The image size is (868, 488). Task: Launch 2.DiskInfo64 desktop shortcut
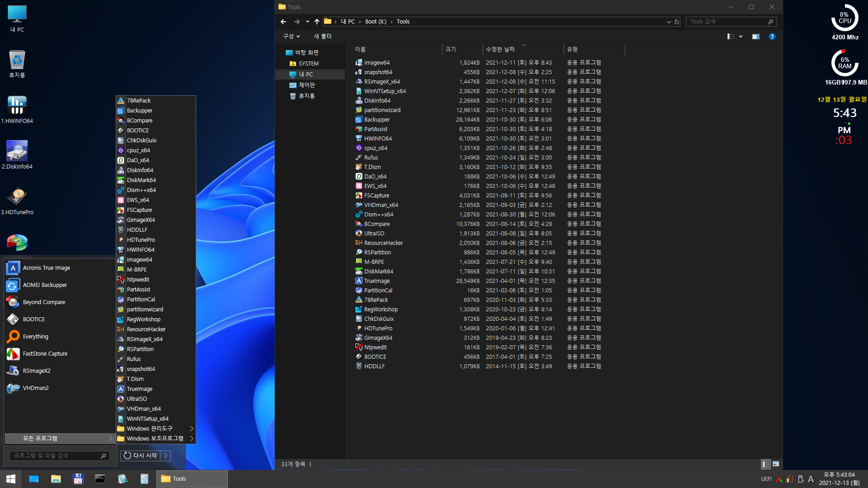click(17, 155)
